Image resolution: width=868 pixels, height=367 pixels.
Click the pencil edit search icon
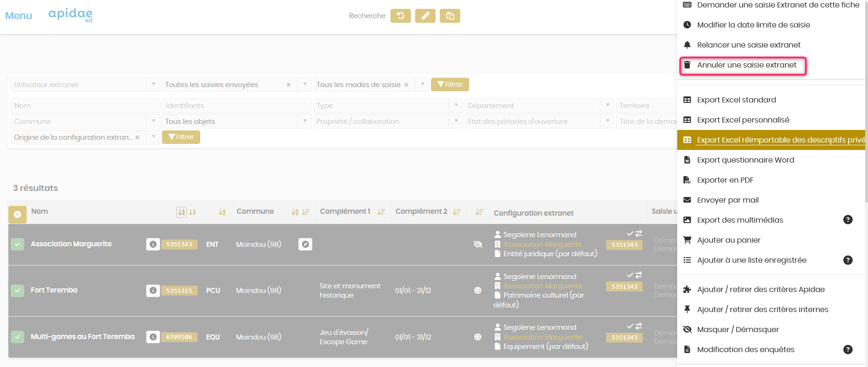pos(425,16)
